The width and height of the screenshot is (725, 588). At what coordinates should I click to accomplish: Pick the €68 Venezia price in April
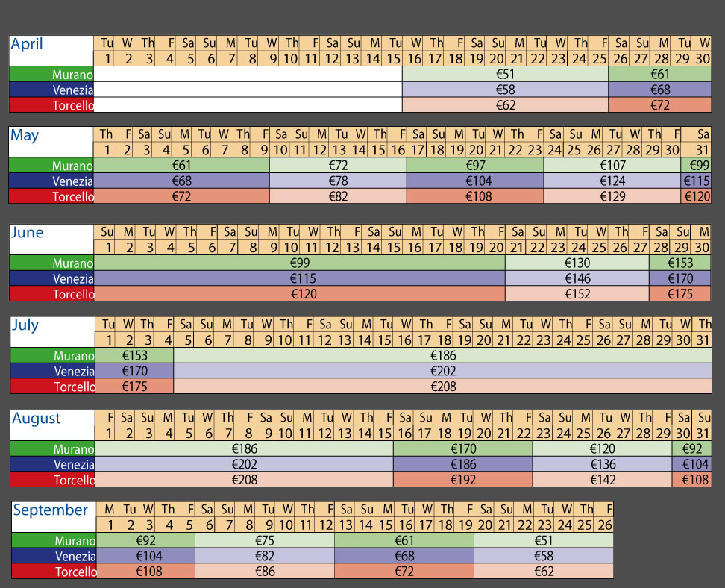(x=659, y=90)
